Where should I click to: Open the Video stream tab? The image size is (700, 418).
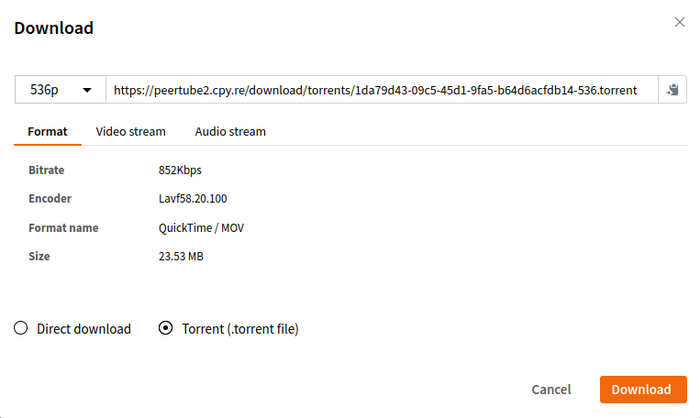[130, 131]
